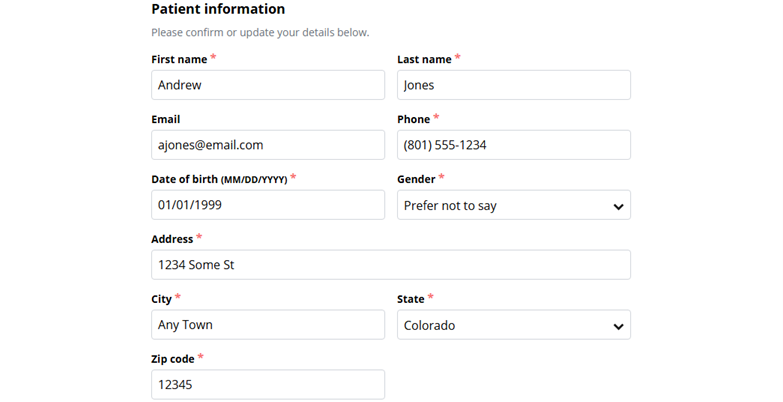The image size is (783, 402).
Task: Click the Email input with ajones@email.com
Action: (x=267, y=145)
